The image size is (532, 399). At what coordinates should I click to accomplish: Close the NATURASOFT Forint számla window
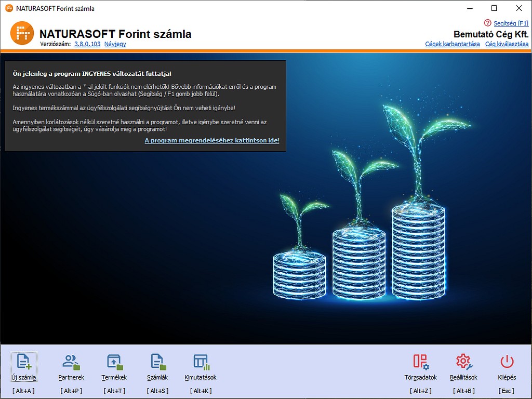pos(519,8)
